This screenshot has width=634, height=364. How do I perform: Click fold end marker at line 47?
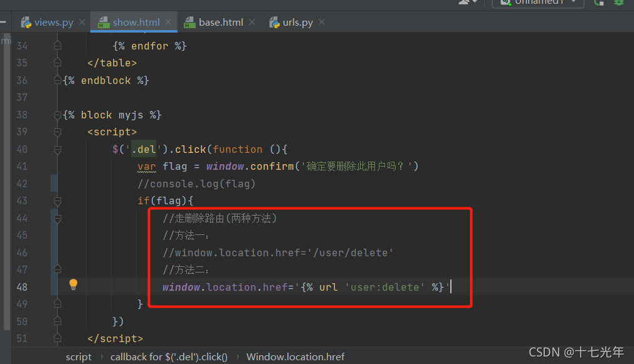(58, 269)
